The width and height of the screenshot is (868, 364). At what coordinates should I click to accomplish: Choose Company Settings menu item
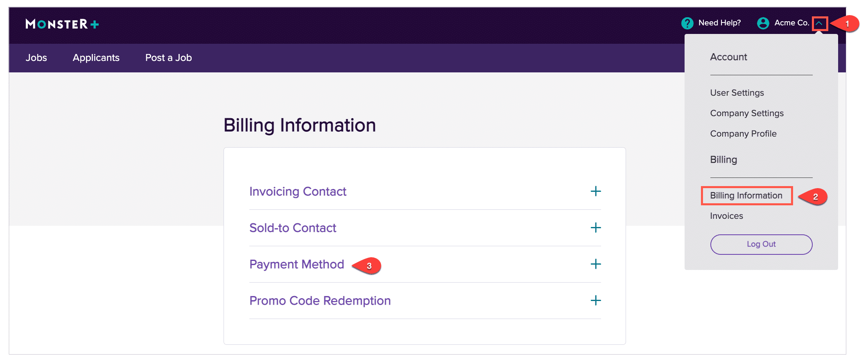click(747, 113)
